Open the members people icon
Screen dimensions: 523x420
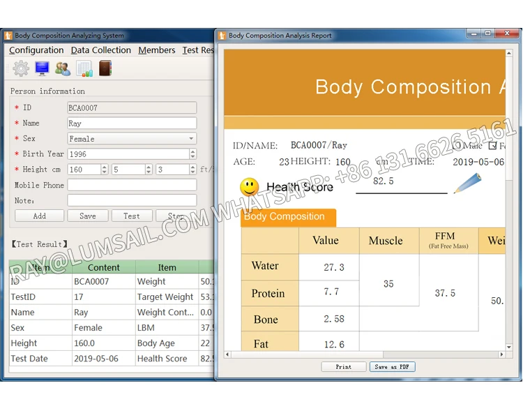point(63,68)
